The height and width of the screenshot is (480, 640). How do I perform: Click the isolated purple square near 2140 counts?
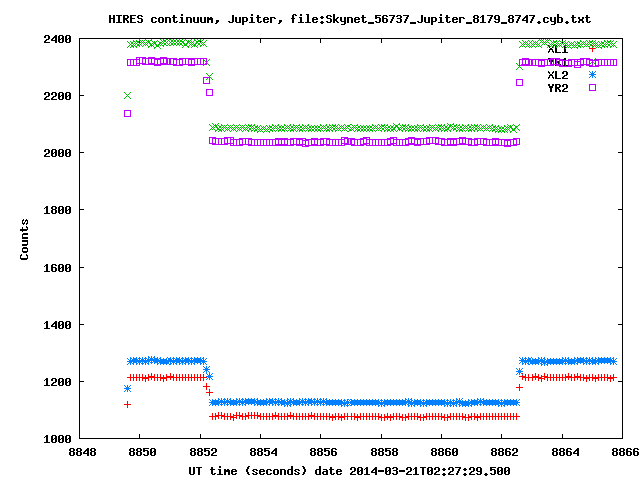[x=127, y=113]
